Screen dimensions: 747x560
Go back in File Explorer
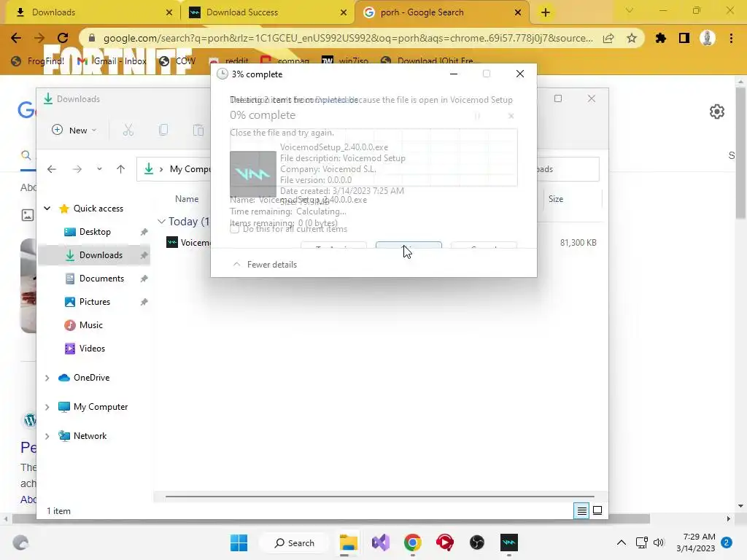click(52, 169)
